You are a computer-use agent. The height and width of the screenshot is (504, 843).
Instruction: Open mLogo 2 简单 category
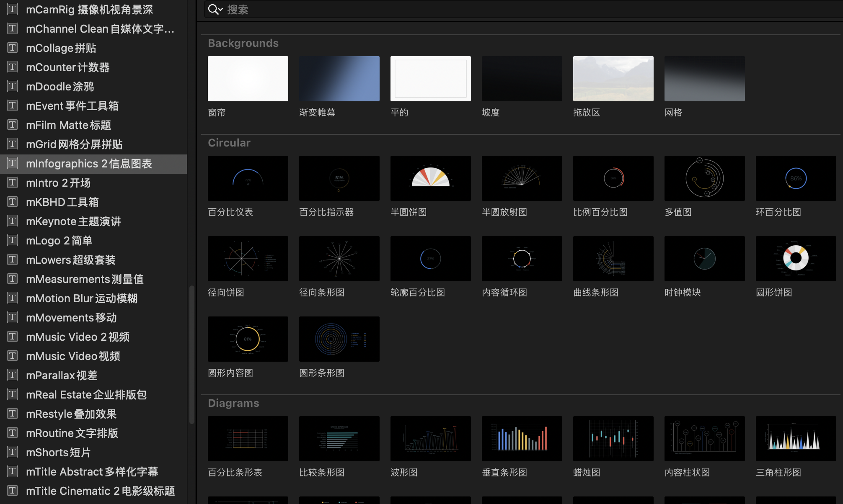tap(93, 240)
